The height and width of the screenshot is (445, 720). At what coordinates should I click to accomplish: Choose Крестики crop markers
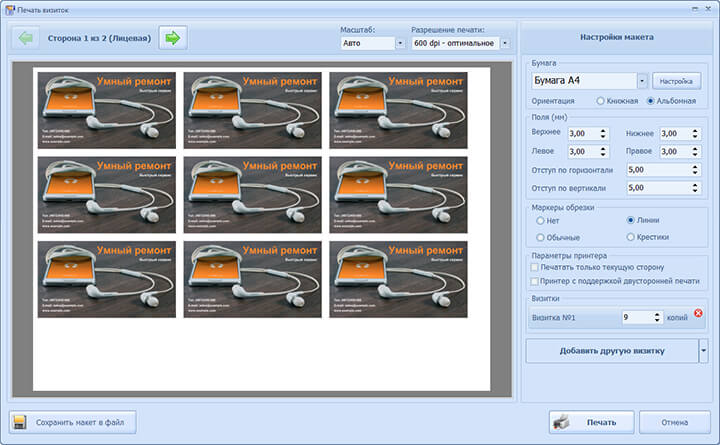(631, 237)
